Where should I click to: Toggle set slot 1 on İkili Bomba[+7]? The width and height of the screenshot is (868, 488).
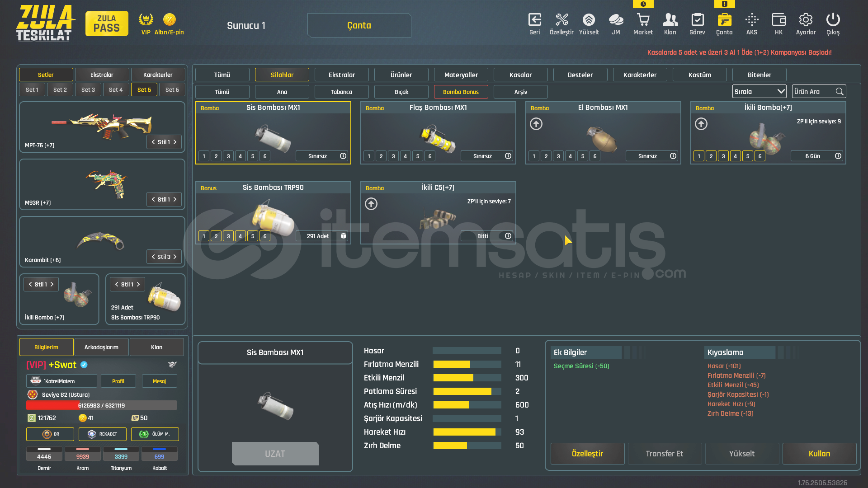(x=699, y=156)
